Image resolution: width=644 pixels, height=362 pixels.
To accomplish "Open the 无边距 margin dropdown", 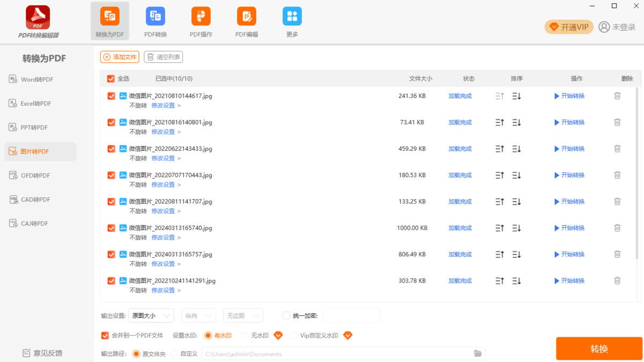I will [x=243, y=316].
